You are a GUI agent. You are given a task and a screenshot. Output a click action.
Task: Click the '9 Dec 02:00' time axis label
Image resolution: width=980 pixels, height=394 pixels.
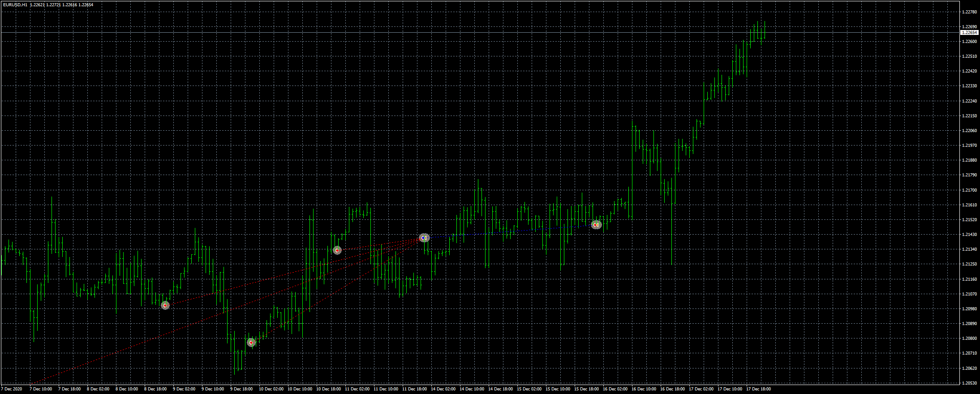[184, 389]
